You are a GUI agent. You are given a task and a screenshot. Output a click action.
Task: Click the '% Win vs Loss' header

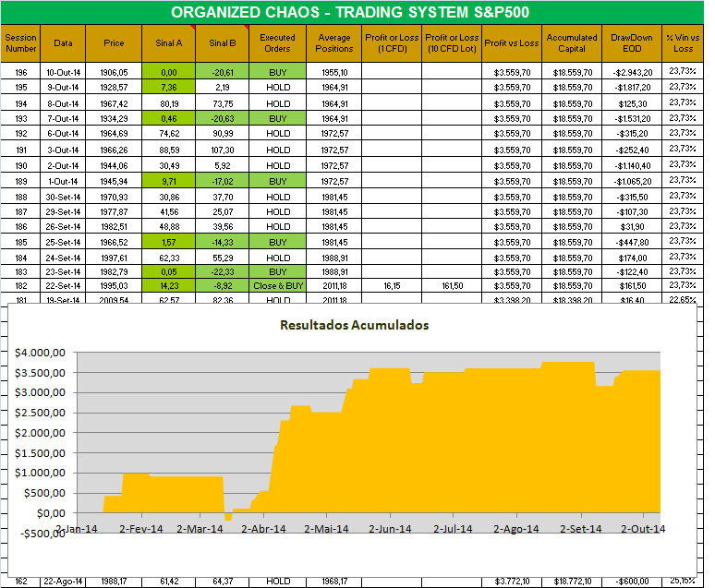click(x=683, y=43)
